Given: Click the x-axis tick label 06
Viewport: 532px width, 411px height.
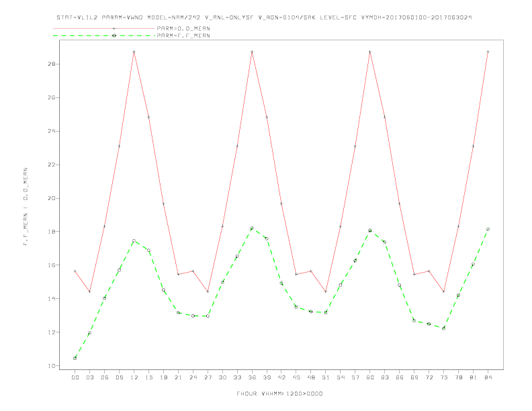Looking at the screenshot, I should (105, 377).
